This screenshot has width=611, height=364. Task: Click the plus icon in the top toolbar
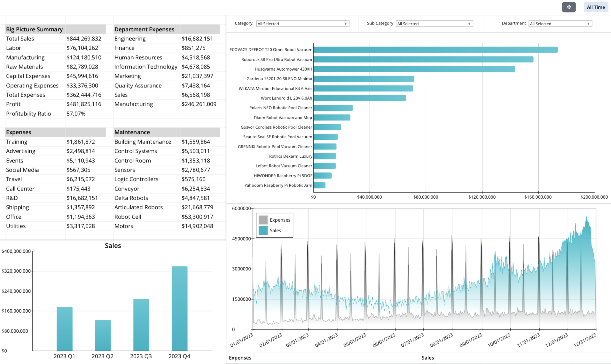(569, 7)
